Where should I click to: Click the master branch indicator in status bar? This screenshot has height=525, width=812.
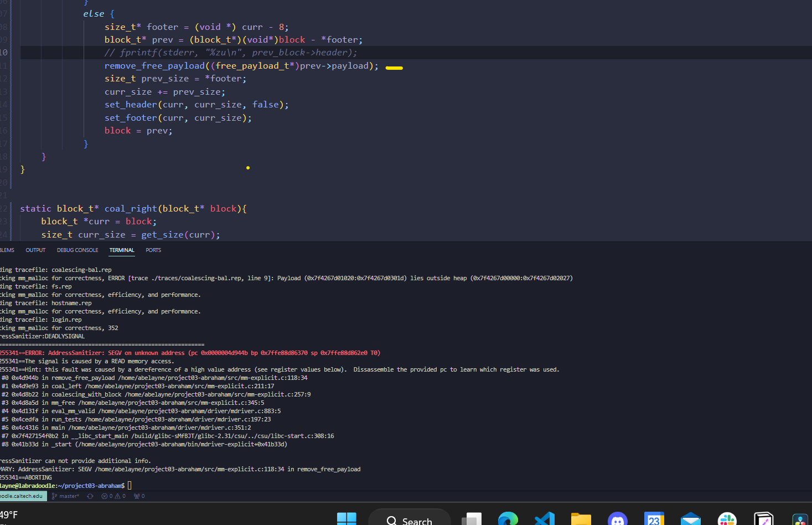pos(66,496)
